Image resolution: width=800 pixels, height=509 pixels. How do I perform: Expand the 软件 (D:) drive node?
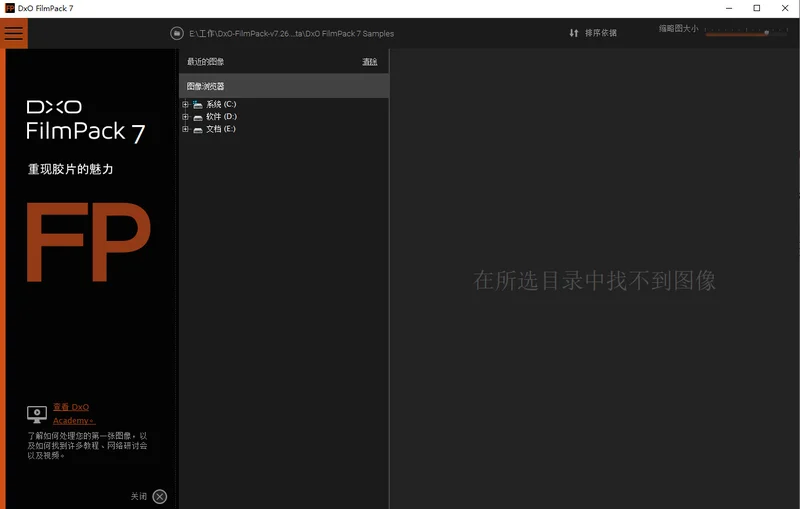[x=185, y=117]
